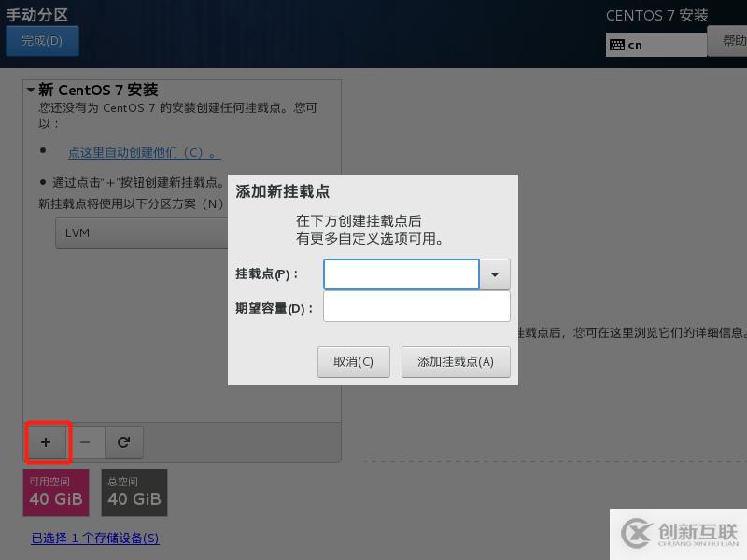Open the 挂载点 mount point dropdown arrow

click(494, 273)
